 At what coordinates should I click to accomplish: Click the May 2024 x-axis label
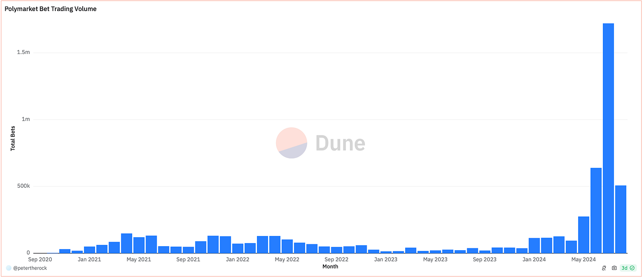583,259
